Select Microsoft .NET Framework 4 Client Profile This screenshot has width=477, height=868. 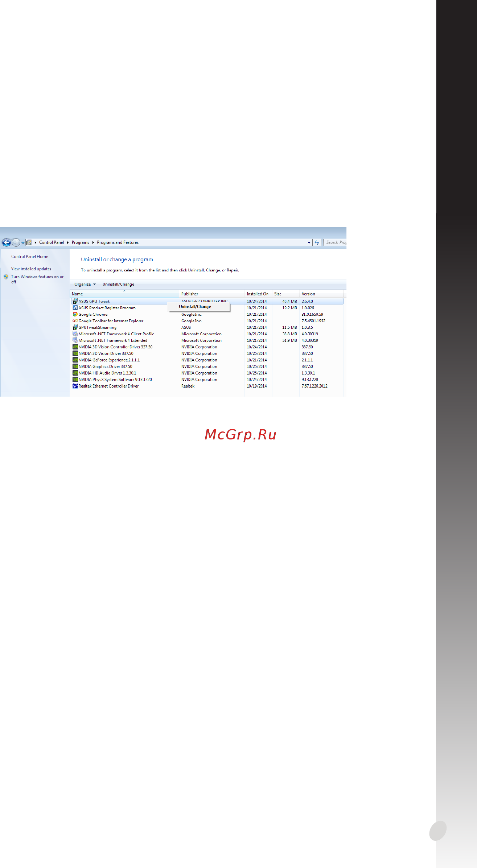tap(116, 334)
